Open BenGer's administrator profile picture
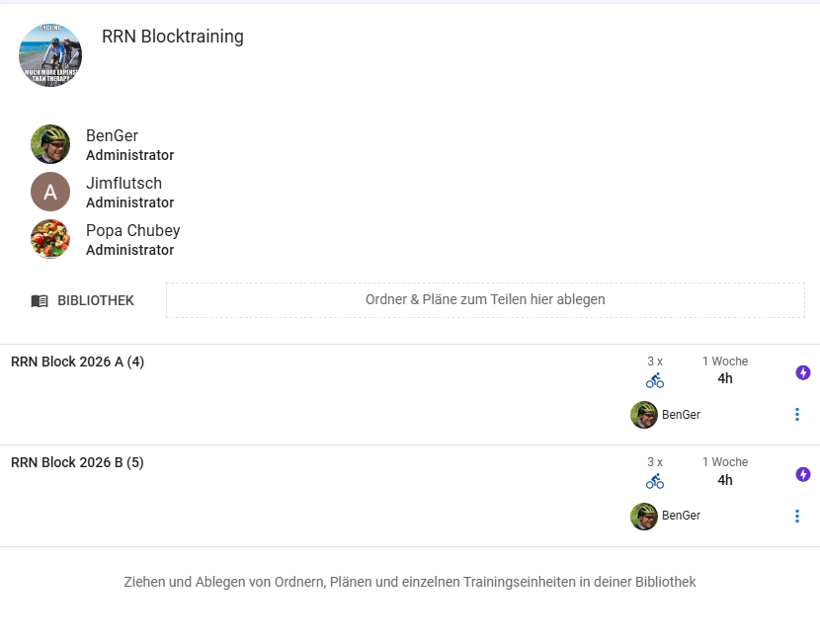 pos(50,144)
